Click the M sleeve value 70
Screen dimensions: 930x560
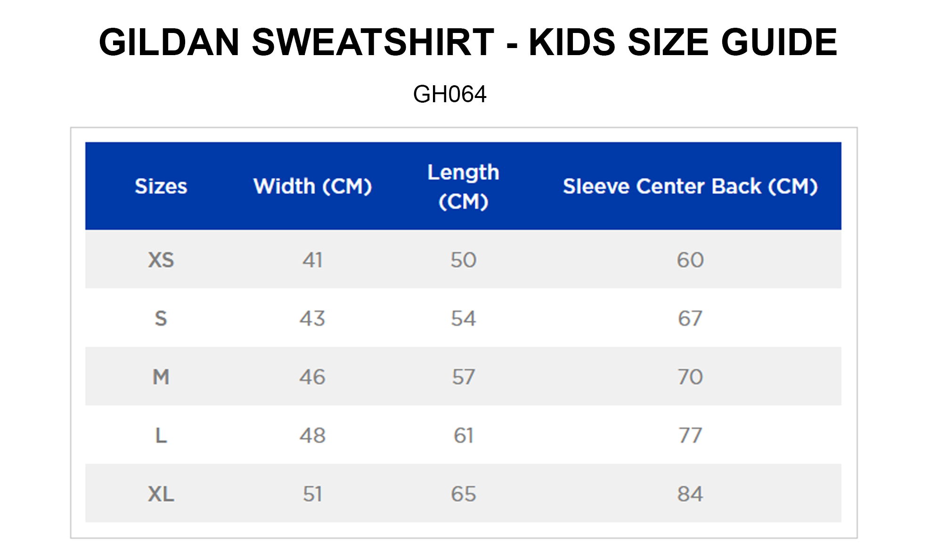point(690,377)
